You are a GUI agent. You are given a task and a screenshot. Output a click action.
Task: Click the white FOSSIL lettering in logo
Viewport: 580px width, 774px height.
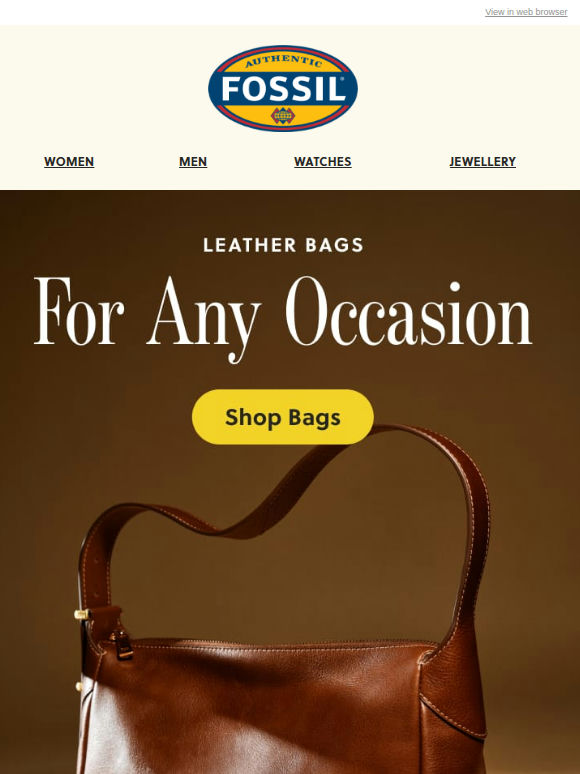[283, 89]
